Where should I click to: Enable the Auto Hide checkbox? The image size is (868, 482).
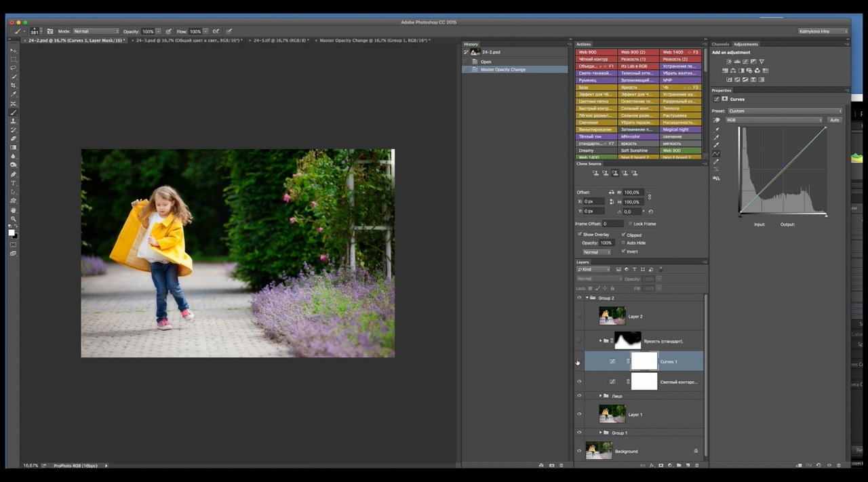[x=624, y=243]
